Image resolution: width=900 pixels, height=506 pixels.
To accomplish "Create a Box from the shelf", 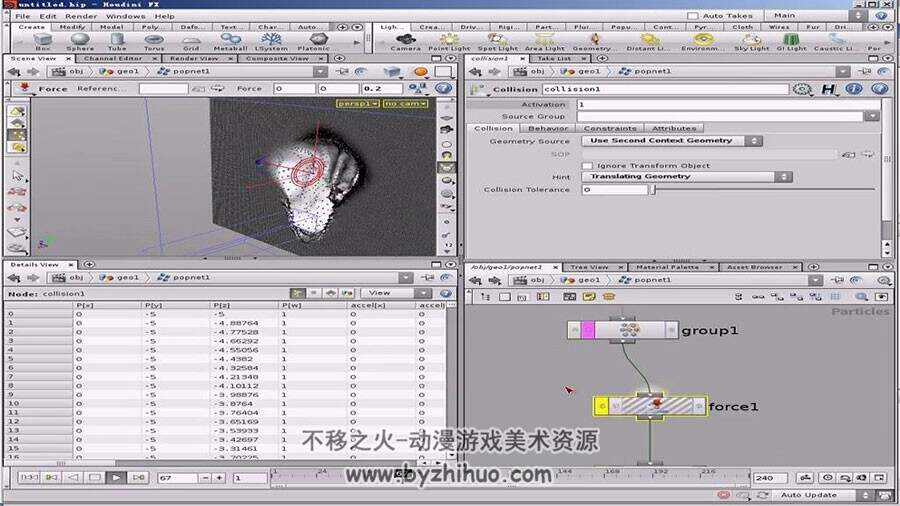I will tap(42, 42).
